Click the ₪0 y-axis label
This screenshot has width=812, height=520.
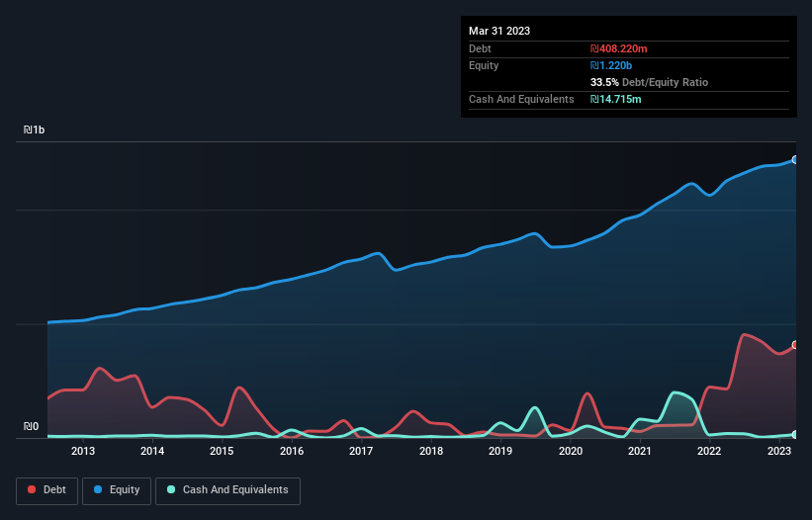[31, 426]
